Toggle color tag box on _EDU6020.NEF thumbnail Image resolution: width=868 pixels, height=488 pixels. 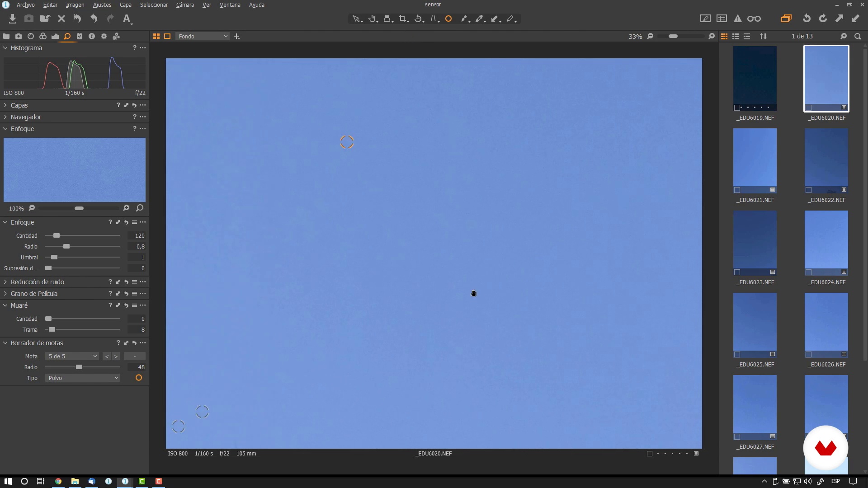point(809,108)
